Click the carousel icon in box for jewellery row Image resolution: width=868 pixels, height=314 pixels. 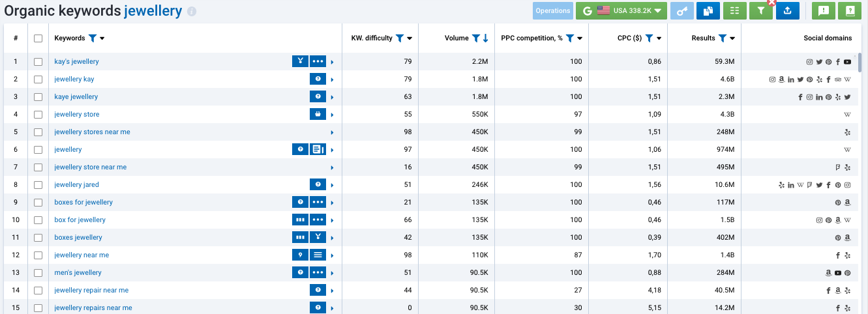pos(300,220)
